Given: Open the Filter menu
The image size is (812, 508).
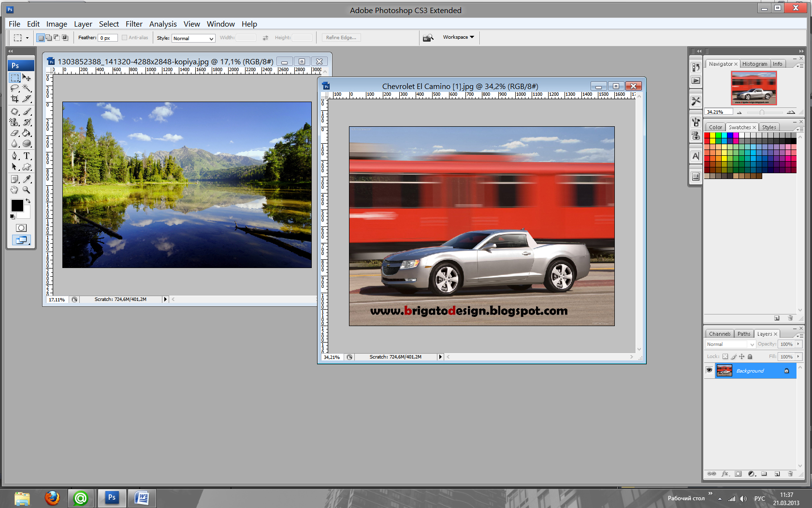Looking at the screenshot, I should coord(134,24).
